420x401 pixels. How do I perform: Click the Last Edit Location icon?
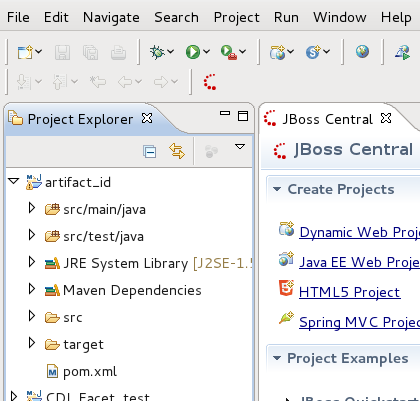tap(98, 81)
